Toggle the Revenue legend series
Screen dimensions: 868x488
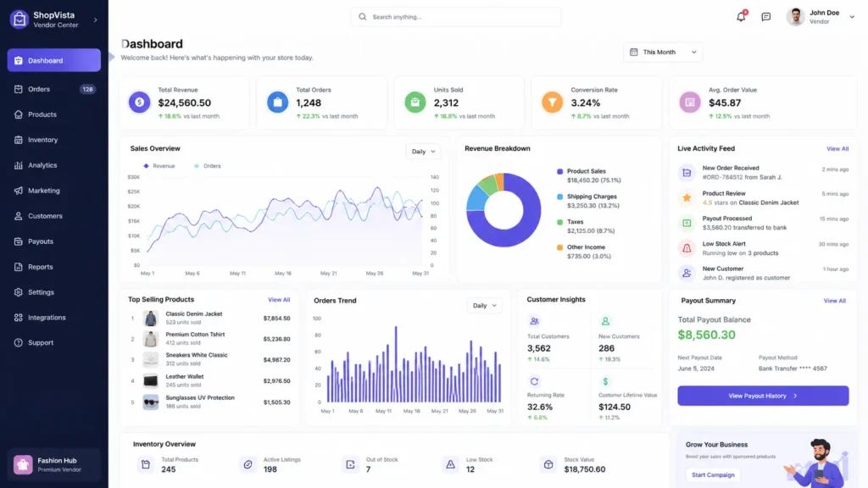pos(159,166)
